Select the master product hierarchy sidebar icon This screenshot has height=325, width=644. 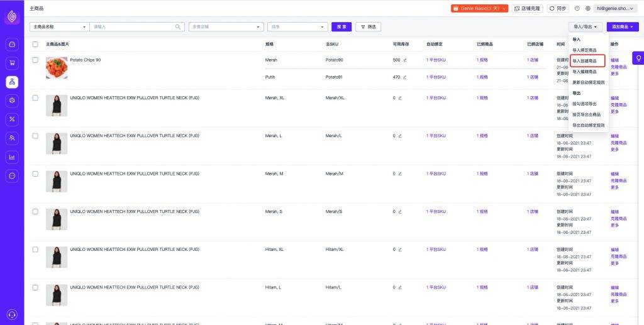coord(12,82)
